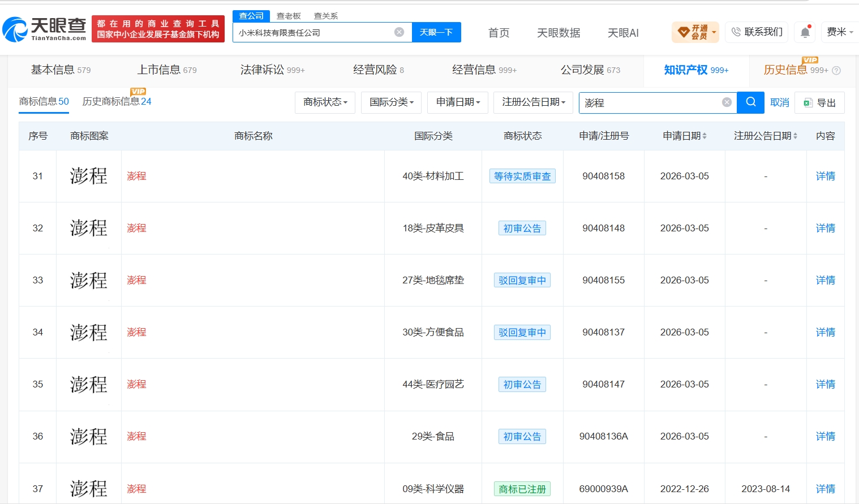This screenshot has height=504, width=859.
Task: Clear the 澎程 trademark search text
Action: click(727, 102)
